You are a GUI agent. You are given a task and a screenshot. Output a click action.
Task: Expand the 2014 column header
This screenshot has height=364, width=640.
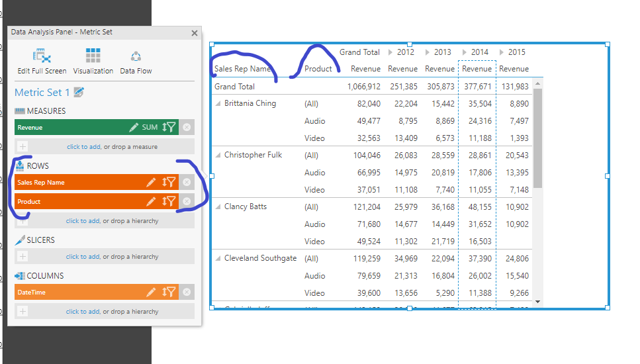pos(465,52)
